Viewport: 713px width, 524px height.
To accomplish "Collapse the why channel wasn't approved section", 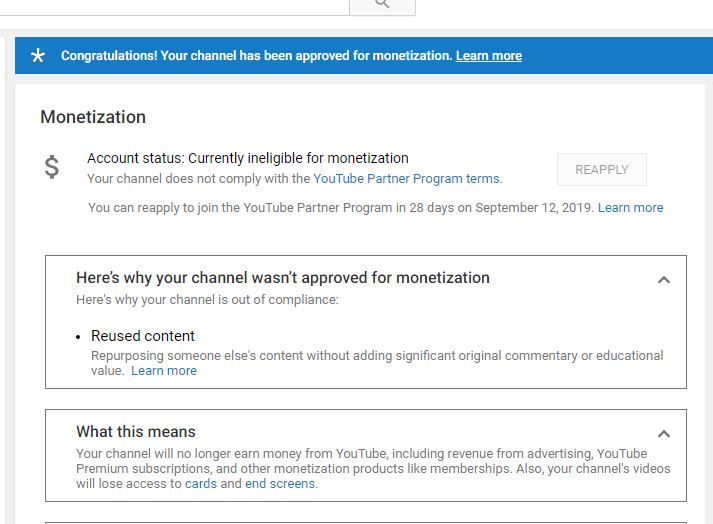I will 664,280.
